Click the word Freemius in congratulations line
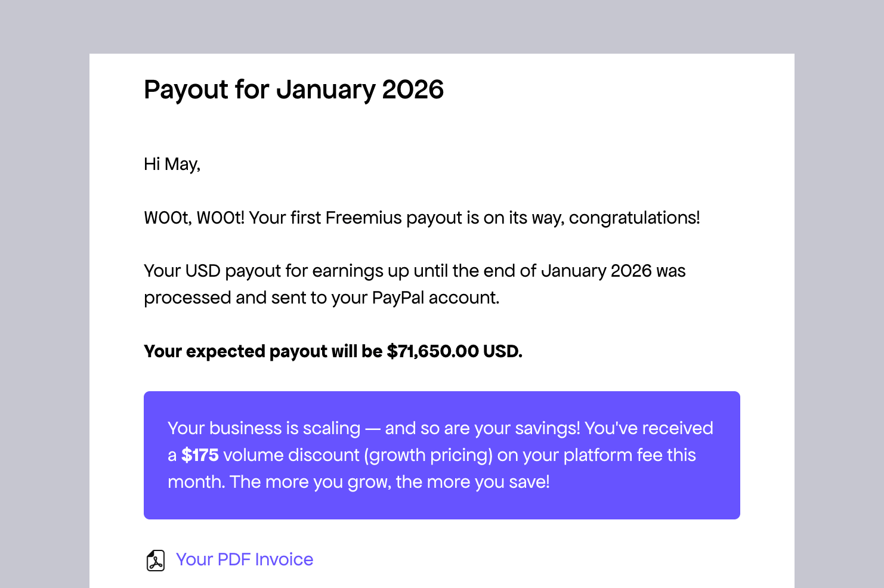 point(363,218)
